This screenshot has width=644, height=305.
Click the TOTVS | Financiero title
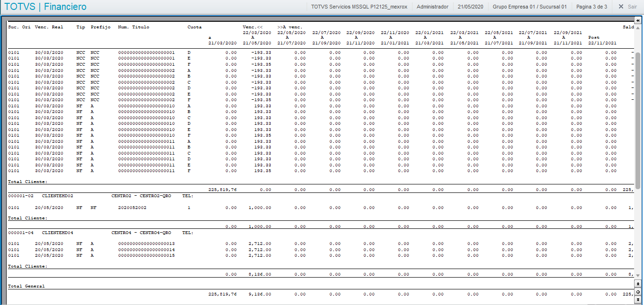[x=45, y=7]
